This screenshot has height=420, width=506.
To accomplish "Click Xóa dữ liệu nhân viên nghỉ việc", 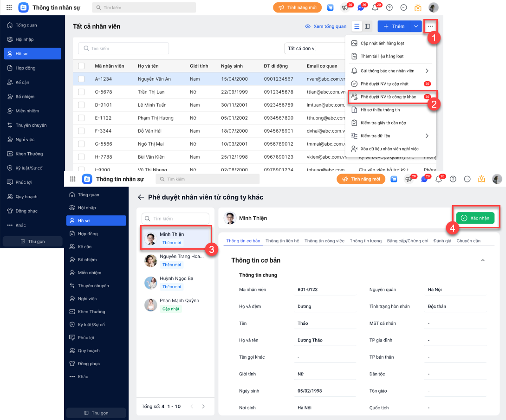I will click(x=389, y=149).
